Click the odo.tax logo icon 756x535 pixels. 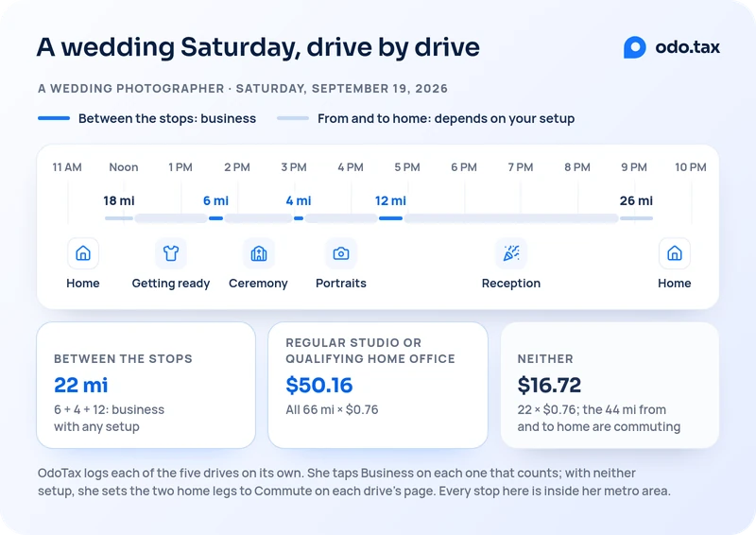(x=634, y=47)
